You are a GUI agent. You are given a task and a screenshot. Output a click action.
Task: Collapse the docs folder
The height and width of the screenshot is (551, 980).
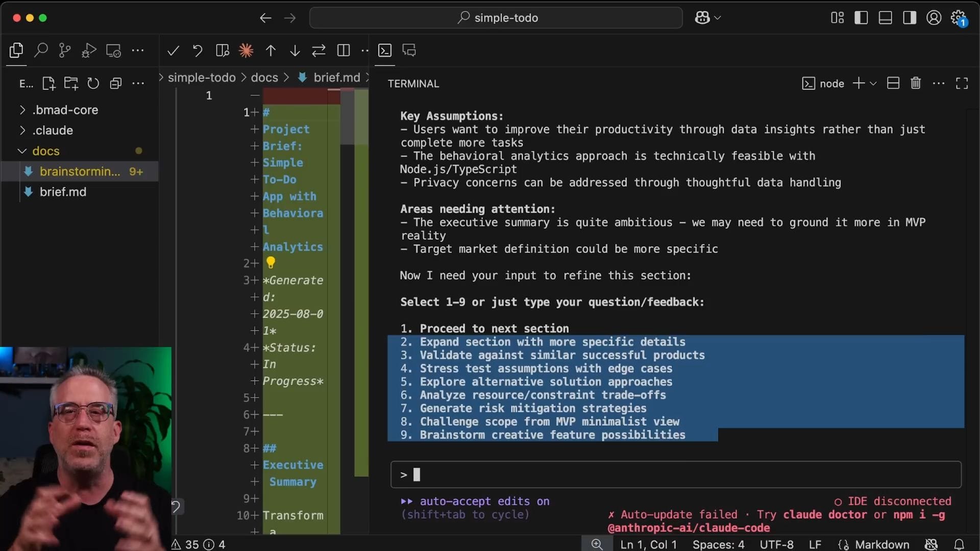(45, 151)
